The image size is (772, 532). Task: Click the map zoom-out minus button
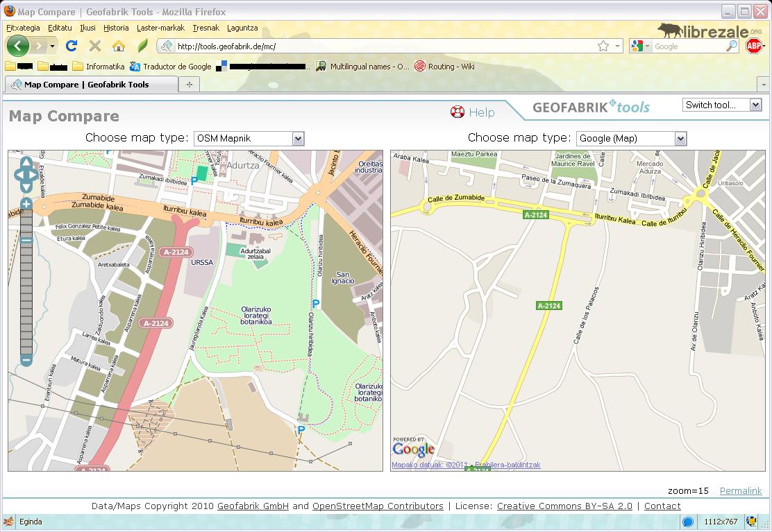(26, 359)
